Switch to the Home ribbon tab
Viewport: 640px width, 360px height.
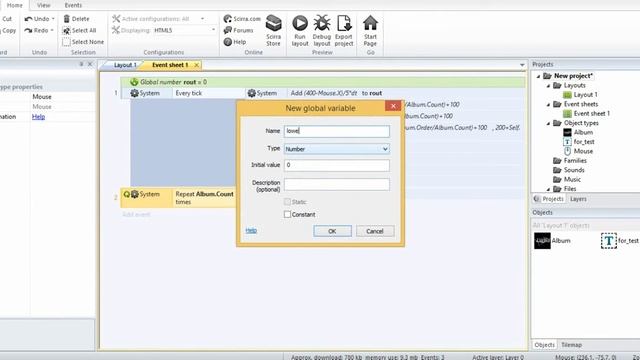pos(15,5)
